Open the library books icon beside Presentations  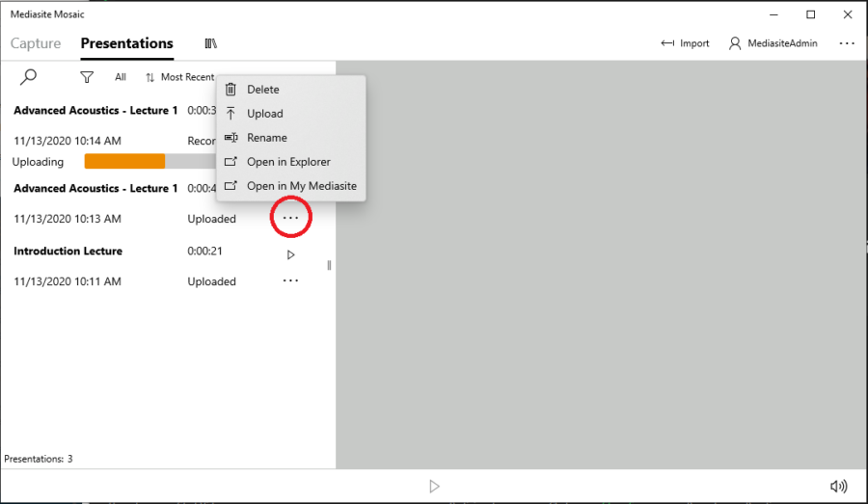(x=211, y=43)
